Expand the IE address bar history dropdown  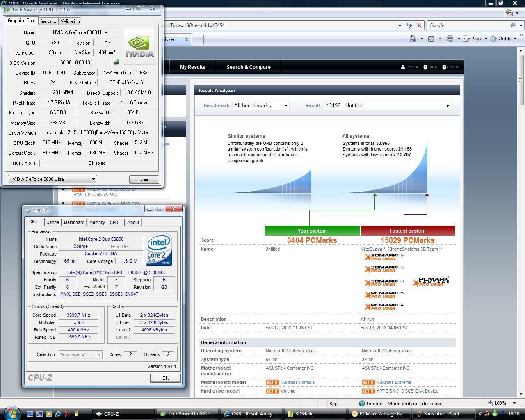[400, 25]
